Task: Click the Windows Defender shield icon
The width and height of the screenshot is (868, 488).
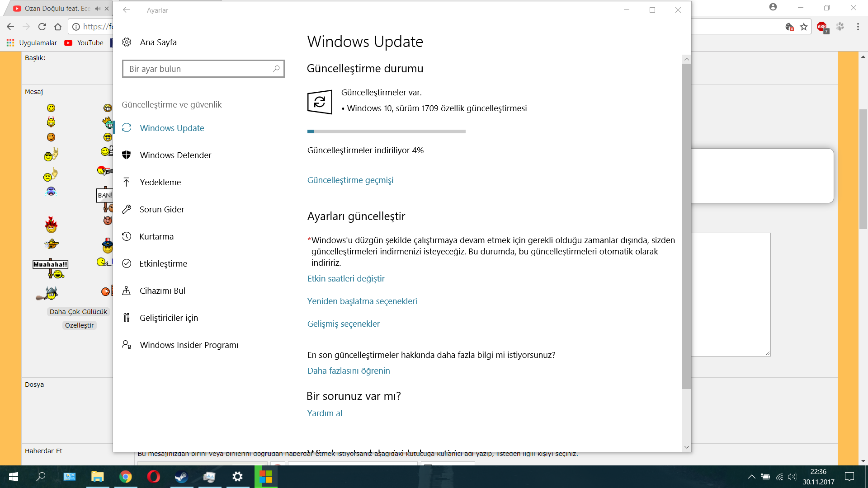Action: point(127,155)
